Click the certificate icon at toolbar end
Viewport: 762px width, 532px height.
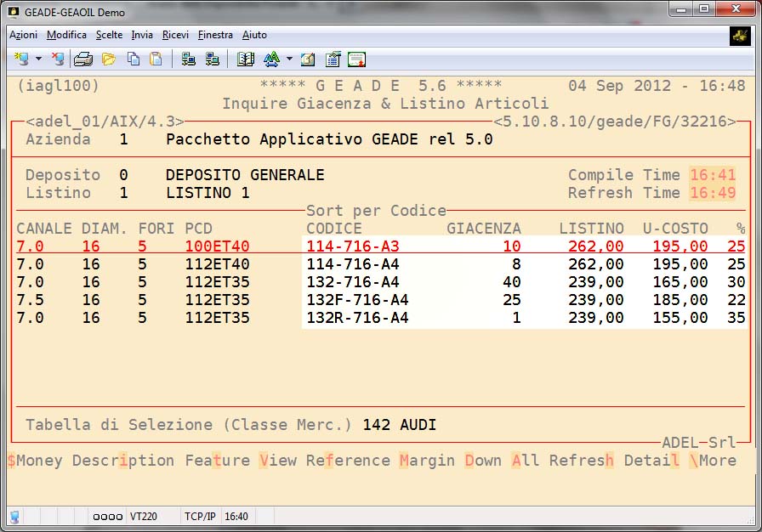point(356,59)
